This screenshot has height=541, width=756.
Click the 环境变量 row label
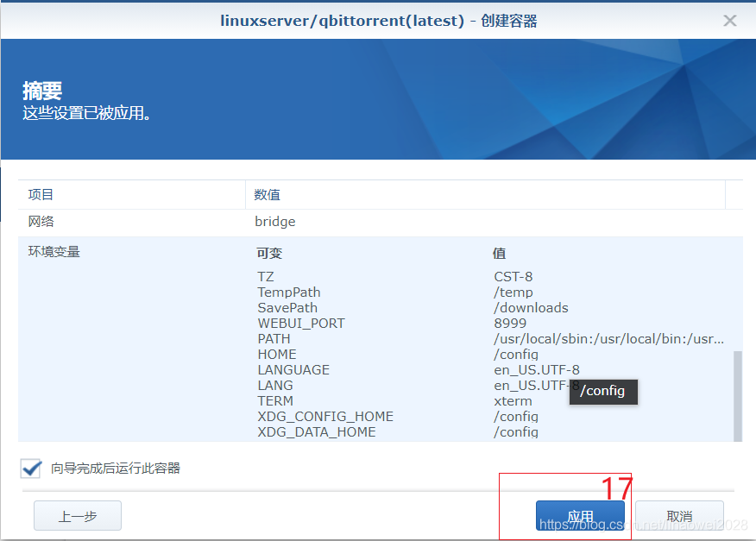tap(54, 252)
